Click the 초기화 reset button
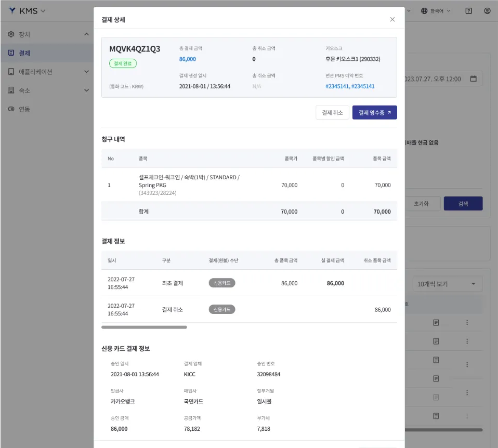The width and height of the screenshot is (498, 448). point(421,204)
